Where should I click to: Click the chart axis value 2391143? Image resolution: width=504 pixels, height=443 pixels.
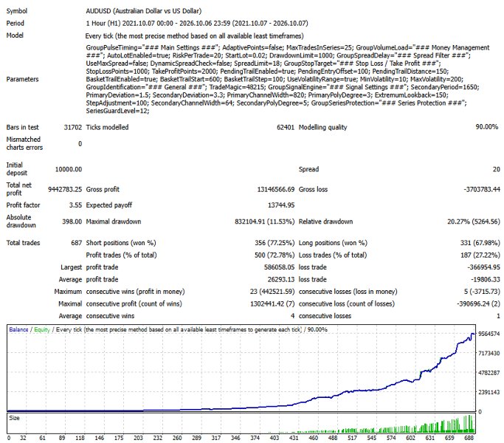[489, 392]
